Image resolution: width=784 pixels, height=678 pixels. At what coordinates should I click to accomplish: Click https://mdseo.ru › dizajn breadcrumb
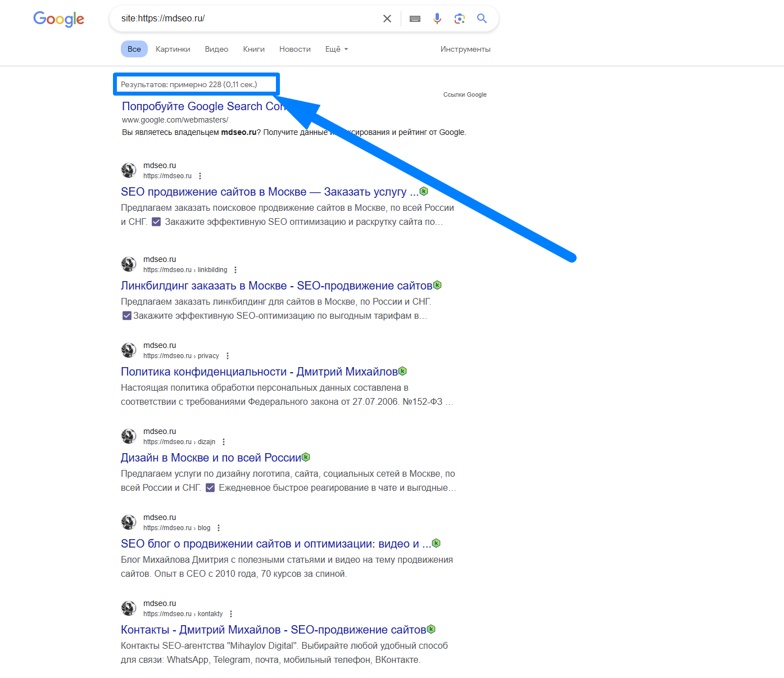(179, 442)
